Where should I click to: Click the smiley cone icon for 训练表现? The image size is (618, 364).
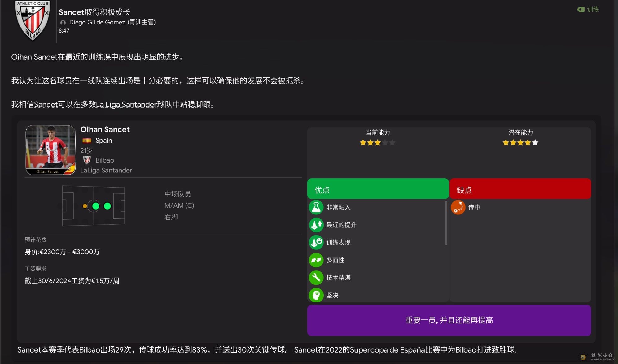316,242
